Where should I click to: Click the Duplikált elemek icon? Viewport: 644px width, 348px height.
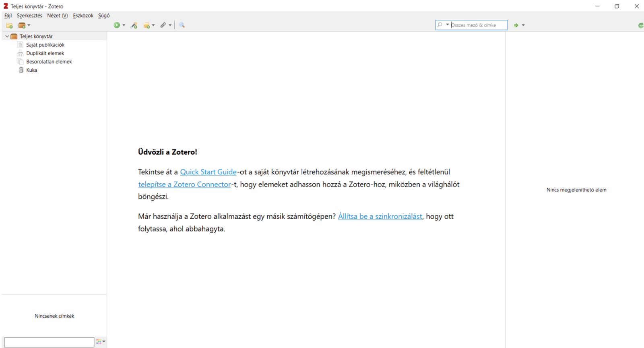(20, 53)
